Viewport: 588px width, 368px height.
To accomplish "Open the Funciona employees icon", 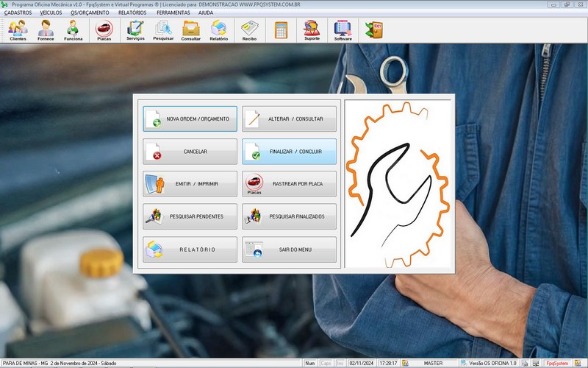I will (73, 30).
